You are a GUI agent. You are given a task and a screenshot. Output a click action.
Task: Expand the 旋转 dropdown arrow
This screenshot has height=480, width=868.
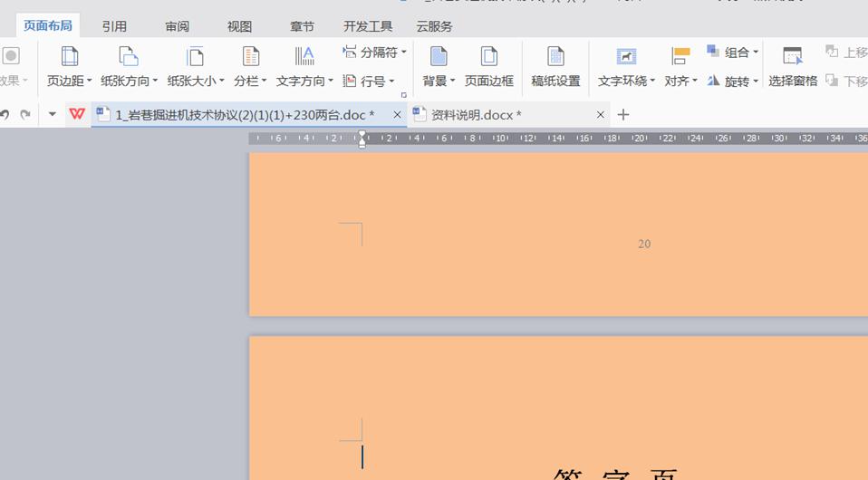click(x=756, y=82)
